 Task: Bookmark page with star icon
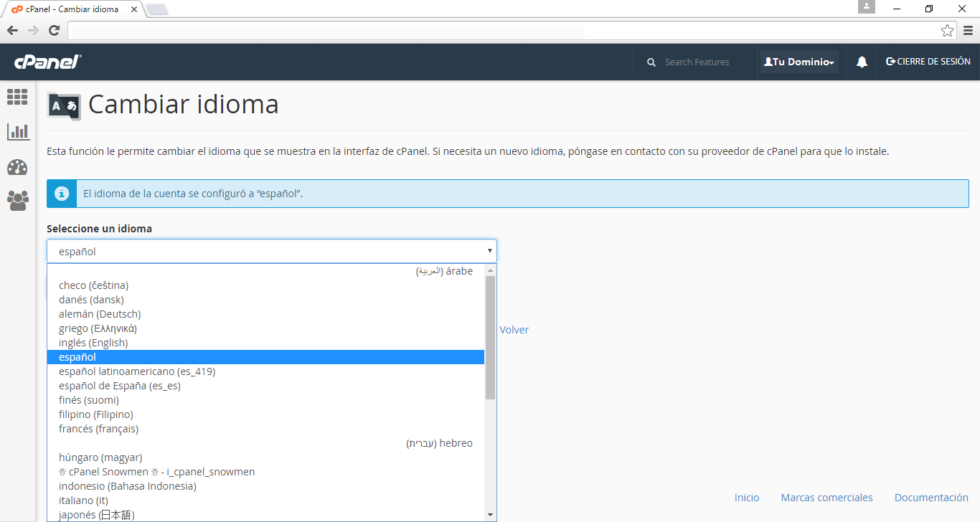[x=947, y=30]
